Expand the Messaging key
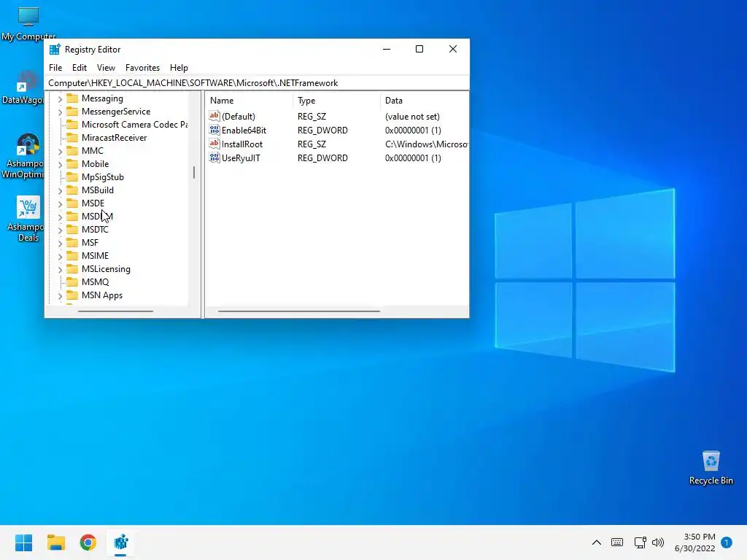 pos(60,99)
